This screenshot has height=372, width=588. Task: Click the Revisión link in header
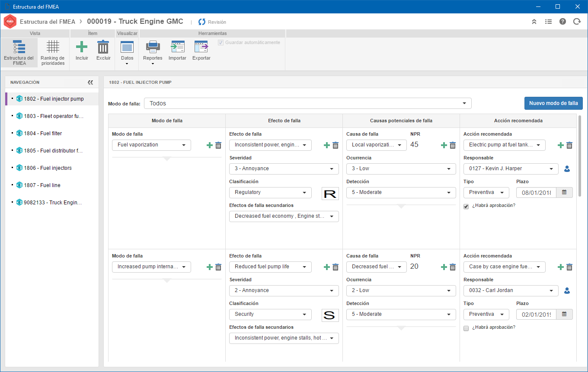coord(212,22)
